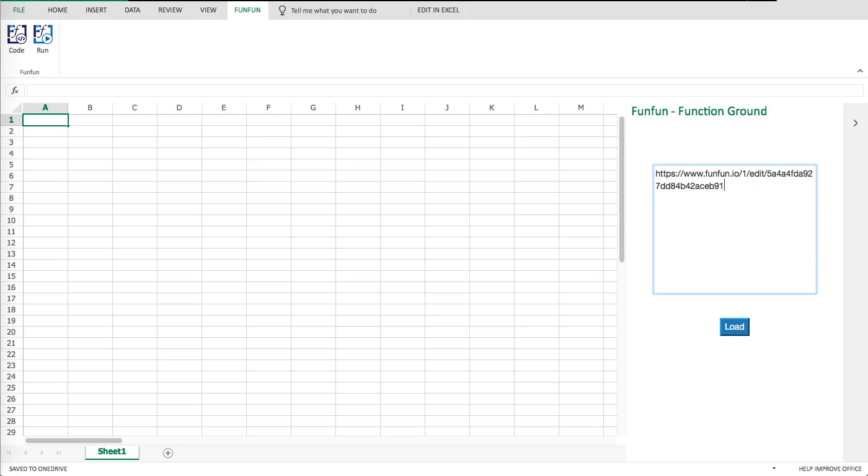868x476 pixels.
Task: Click in the formula bar
Action: [x=445, y=90]
